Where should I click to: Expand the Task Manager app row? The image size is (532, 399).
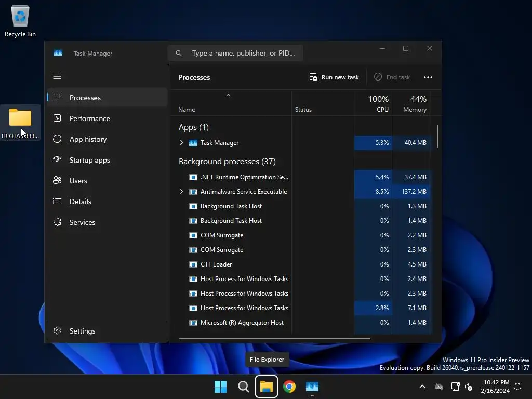click(x=181, y=143)
